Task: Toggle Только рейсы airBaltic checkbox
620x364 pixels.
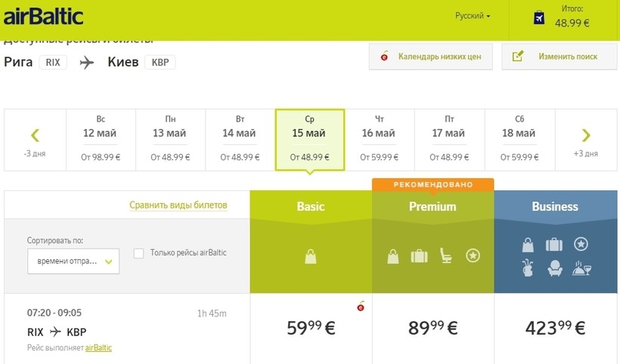Action: coord(138,254)
